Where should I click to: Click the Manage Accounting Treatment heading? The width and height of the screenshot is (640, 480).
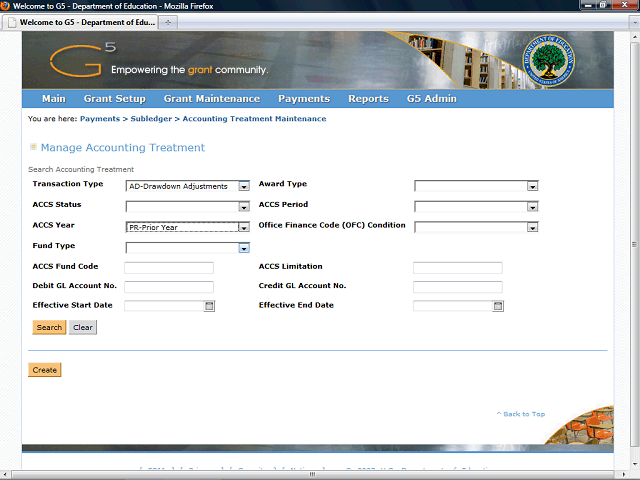[x=123, y=147]
